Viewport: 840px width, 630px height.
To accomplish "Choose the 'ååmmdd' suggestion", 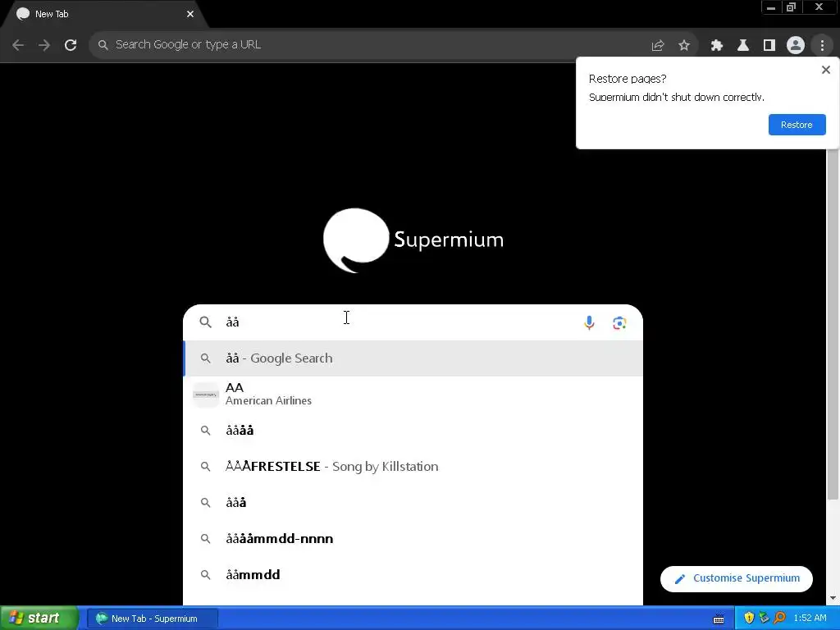I will (x=413, y=574).
